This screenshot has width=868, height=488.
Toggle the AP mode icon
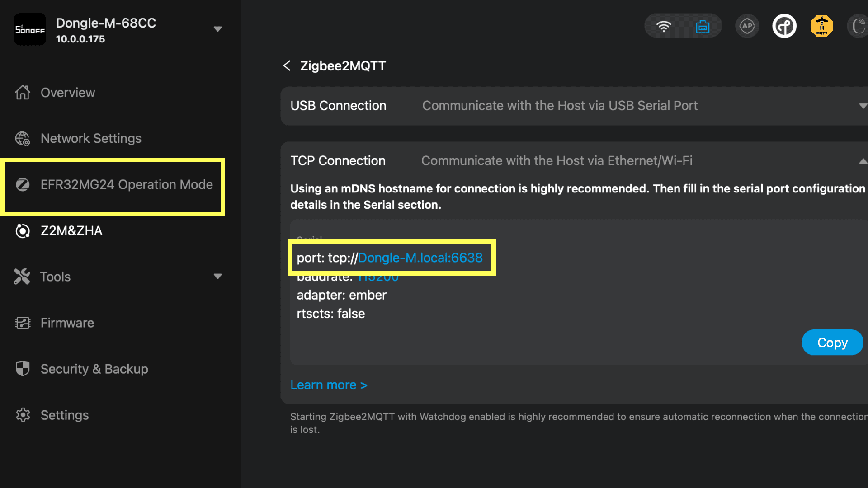point(747,26)
